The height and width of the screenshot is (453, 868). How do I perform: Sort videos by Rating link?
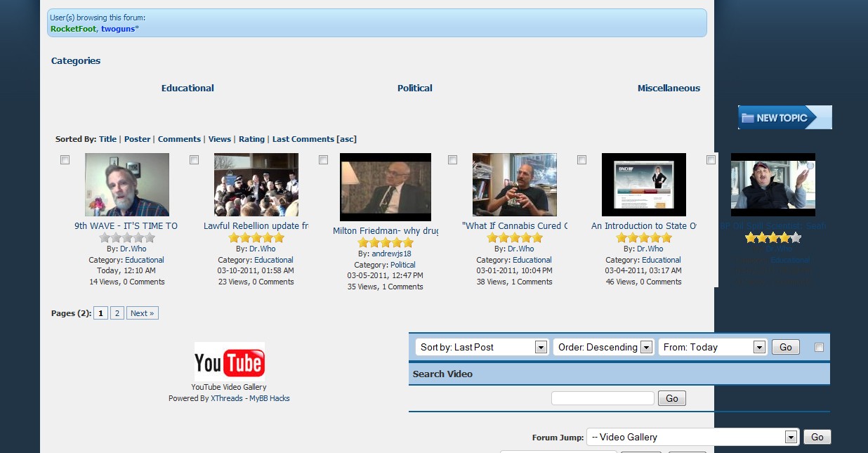(x=251, y=139)
